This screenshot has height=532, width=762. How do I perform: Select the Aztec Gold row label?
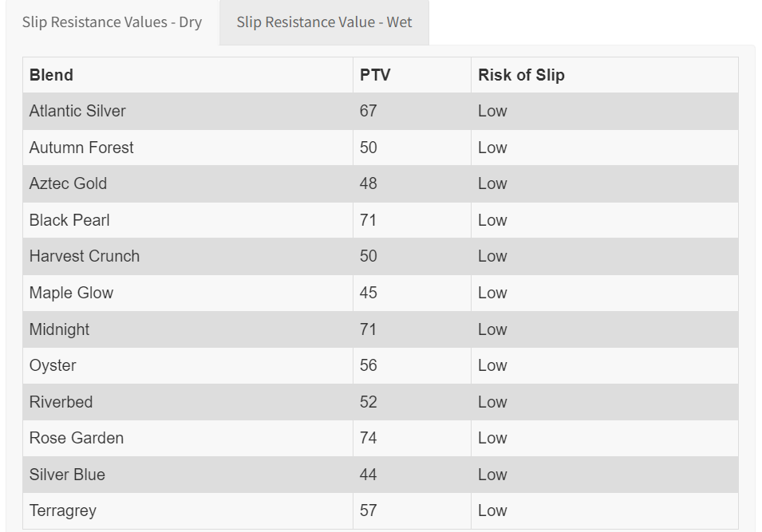coord(68,183)
